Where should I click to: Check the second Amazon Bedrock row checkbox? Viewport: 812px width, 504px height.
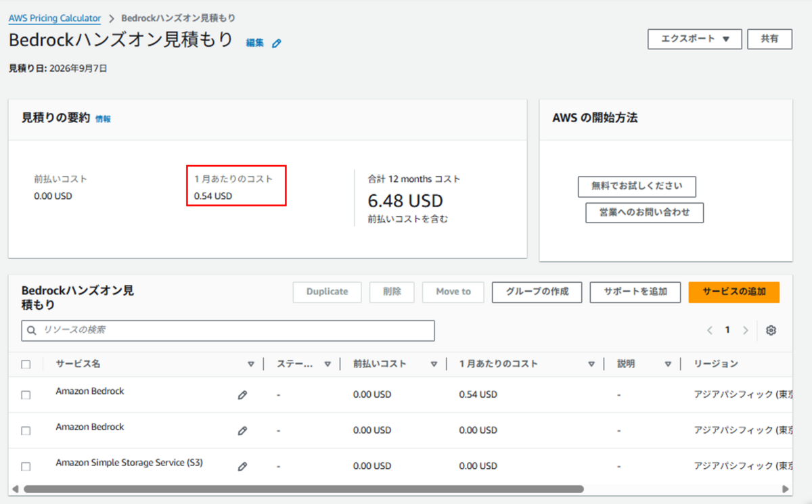(26, 431)
